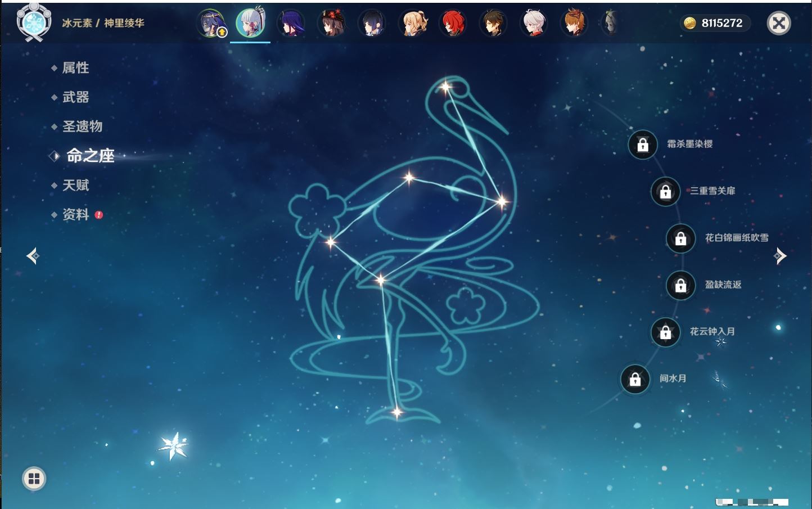This screenshot has width=812, height=509.
Task: Switch to the red-haired Diluc portrait
Action: point(453,24)
